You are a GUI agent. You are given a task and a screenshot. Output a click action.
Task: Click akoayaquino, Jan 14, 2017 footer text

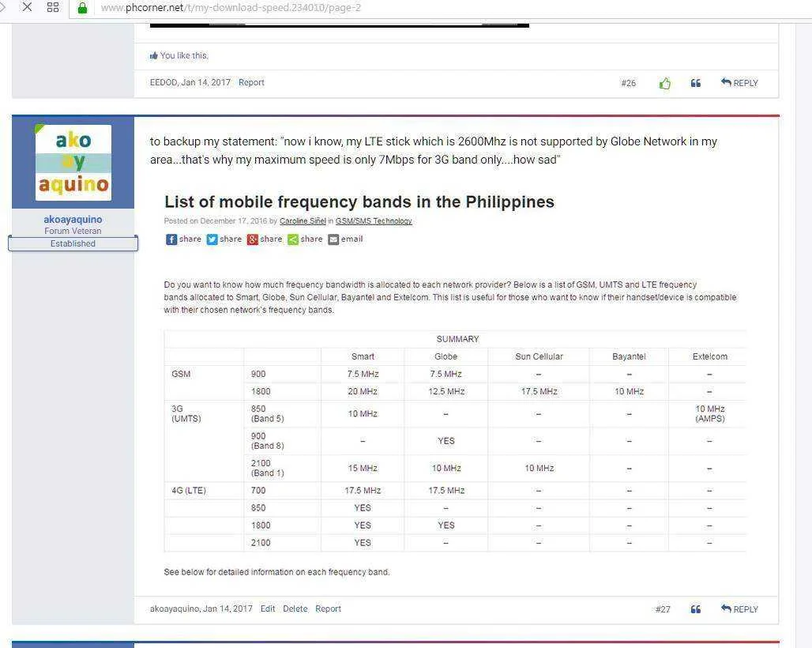click(201, 608)
